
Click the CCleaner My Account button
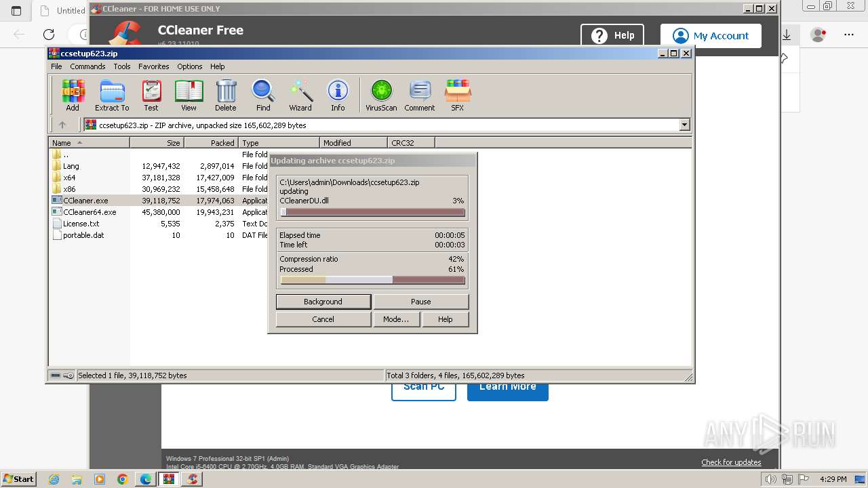[x=711, y=35]
